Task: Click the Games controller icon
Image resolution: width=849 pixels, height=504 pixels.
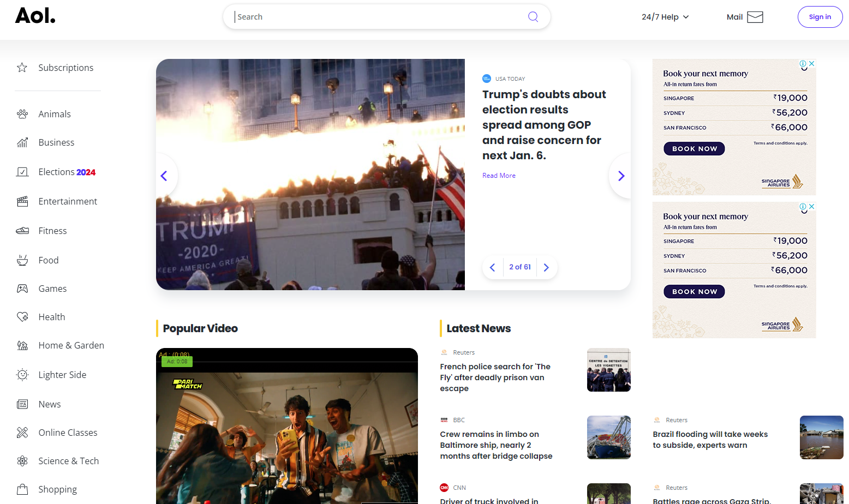Action: coord(22,289)
